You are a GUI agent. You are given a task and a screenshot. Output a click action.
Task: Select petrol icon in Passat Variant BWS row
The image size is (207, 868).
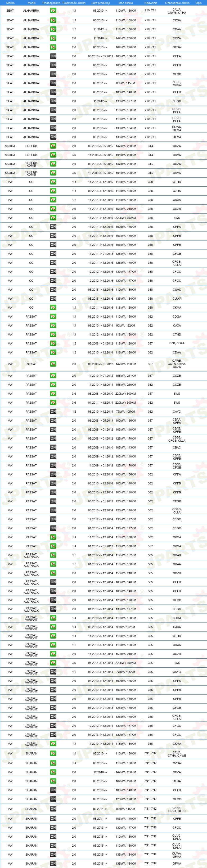click(53, 663)
